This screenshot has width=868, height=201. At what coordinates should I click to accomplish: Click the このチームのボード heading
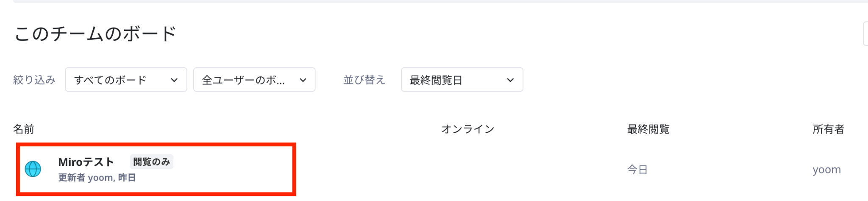(x=95, y=34)
